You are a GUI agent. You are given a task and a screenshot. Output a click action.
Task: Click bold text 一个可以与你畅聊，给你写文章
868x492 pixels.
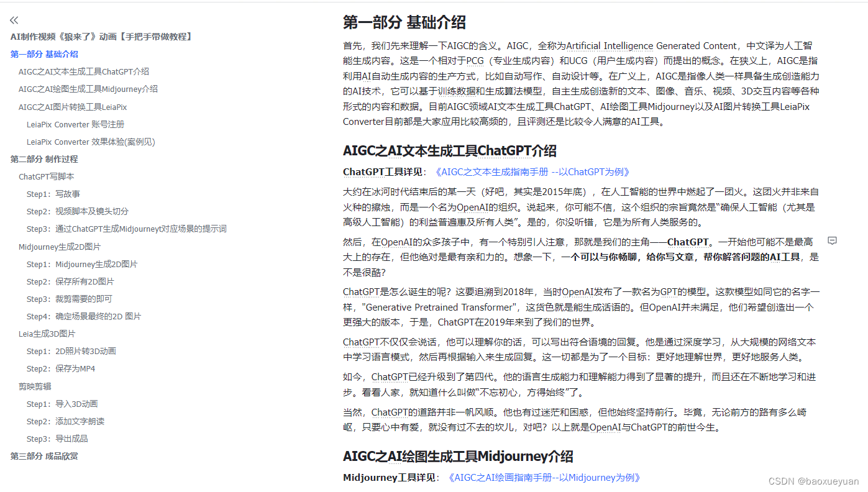click(x=628, y=257)
